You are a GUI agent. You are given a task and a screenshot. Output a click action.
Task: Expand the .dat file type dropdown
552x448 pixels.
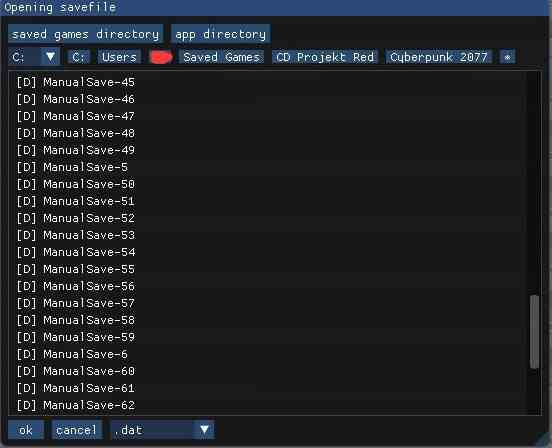click(204, 429)
